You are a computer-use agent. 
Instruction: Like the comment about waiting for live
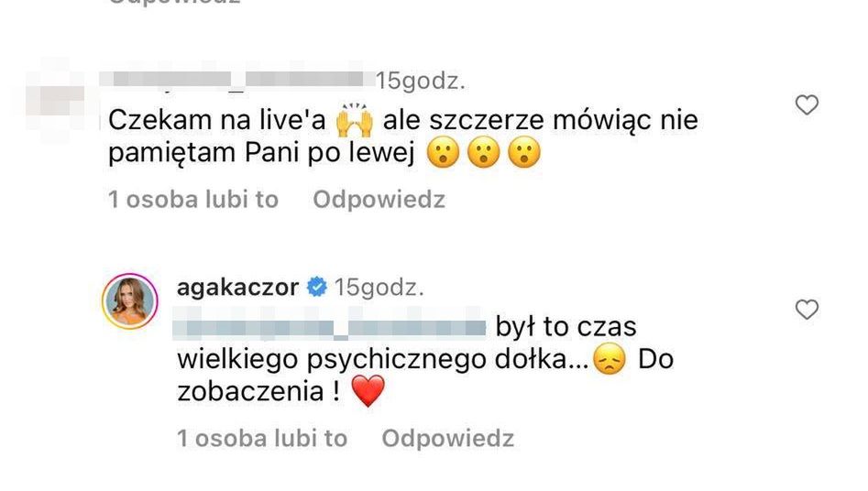pyautogui.click(x=807, y=104)
